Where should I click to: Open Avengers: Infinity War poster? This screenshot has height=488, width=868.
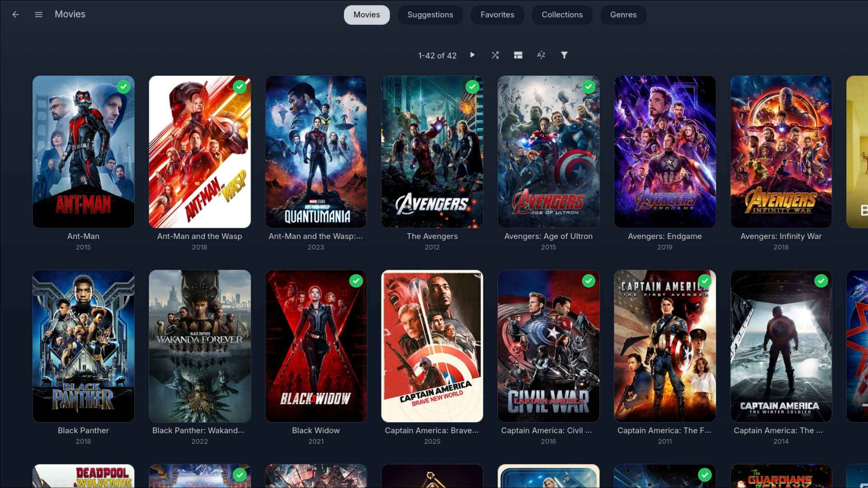[x=781, y=152]
